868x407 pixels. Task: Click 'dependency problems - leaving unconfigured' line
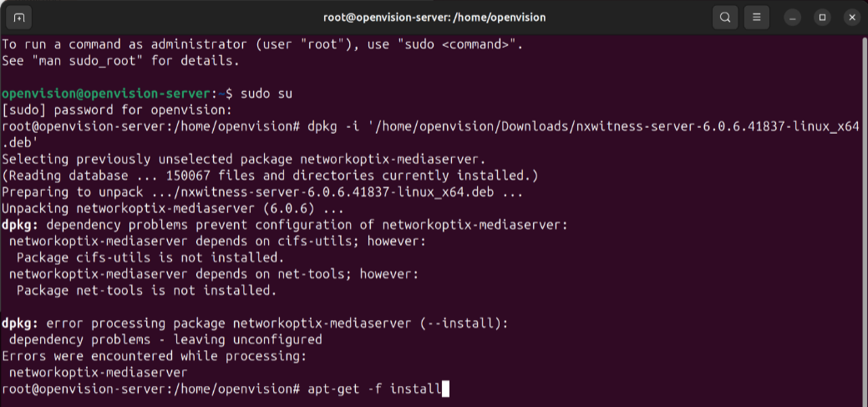click(x=165, y=339)
